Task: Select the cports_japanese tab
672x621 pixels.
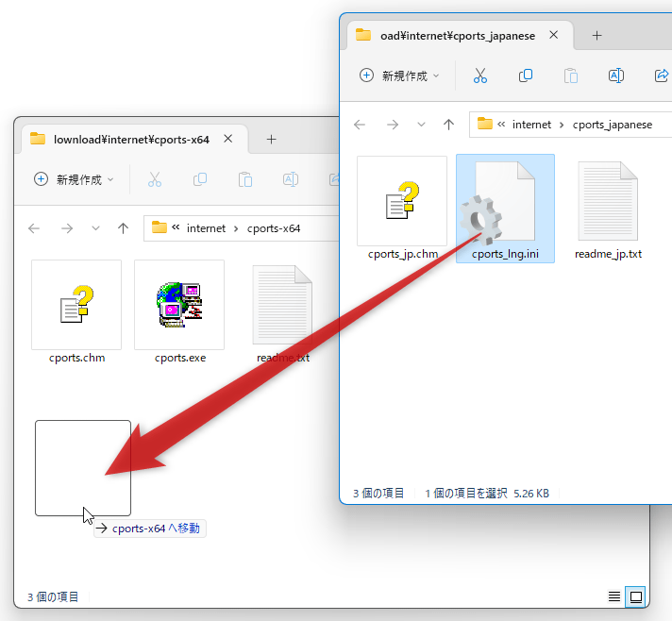Action: [458, 36]
